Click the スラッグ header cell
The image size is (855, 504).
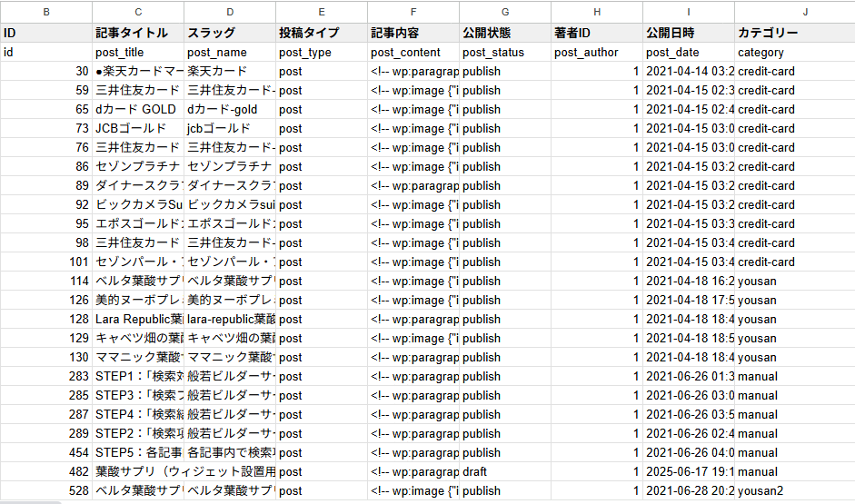tap(230, 33)
